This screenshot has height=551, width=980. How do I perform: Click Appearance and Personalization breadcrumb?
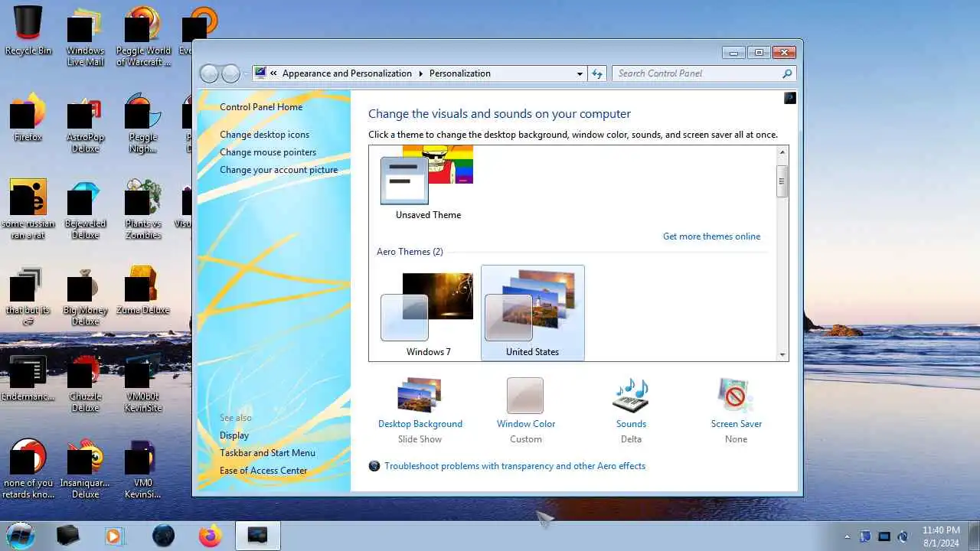pos(347,73)
